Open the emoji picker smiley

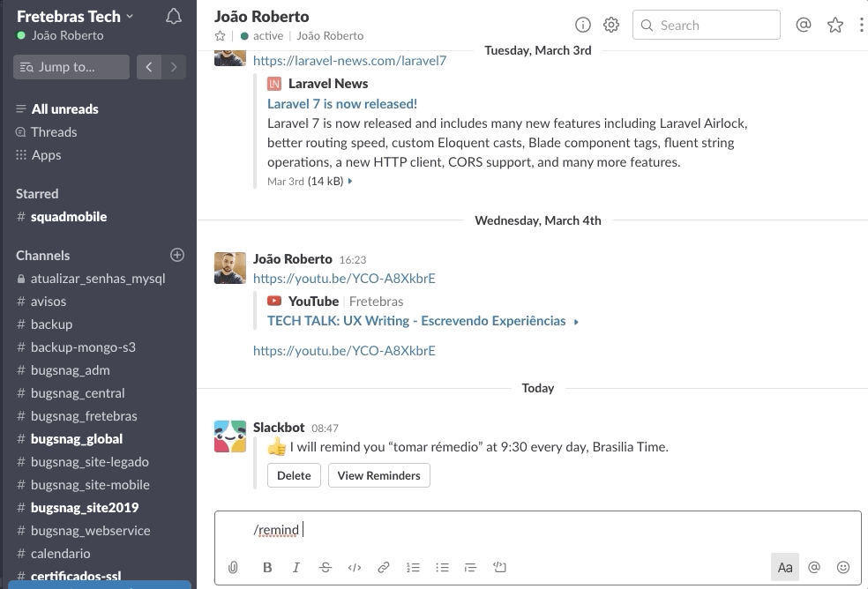pyautogui.click(x=843, y=567)
